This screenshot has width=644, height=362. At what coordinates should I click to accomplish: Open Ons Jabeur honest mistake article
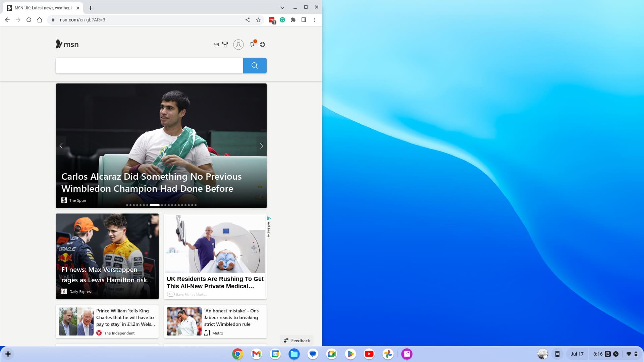pos(215,321)
